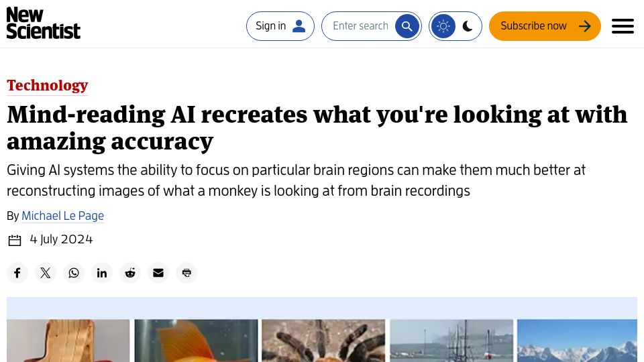644x362 pixels.
Task: Share article via WhatsApp
Action: click(x=74, y=273)
